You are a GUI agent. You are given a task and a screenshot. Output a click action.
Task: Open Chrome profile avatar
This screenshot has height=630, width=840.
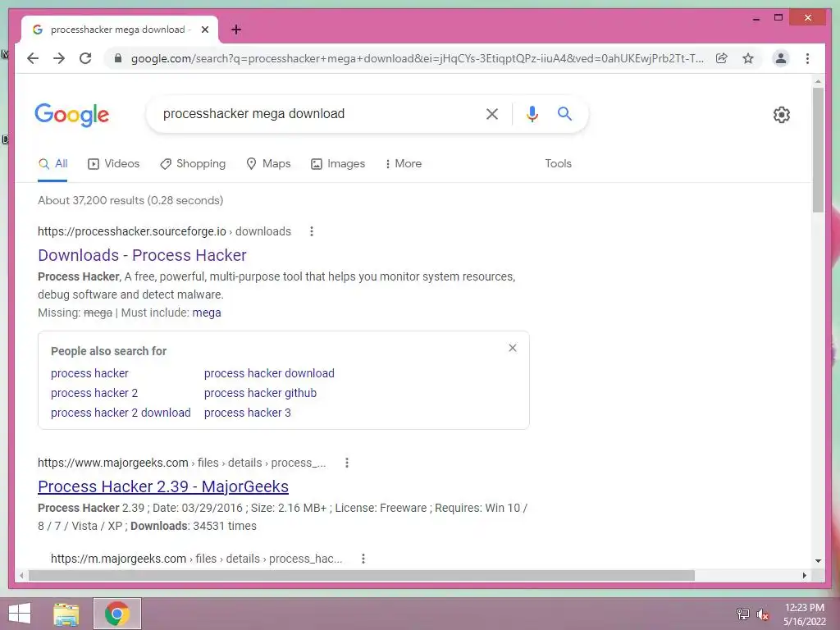[x=781, y=58]
